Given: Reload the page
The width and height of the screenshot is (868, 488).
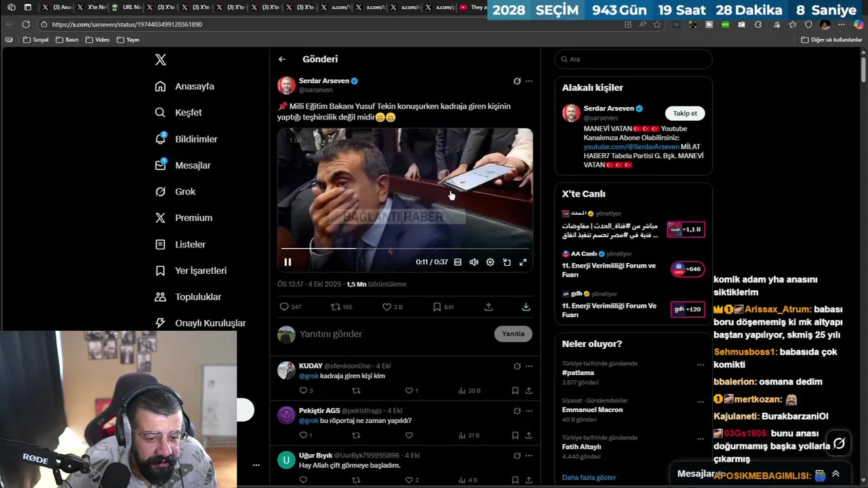Looking at the screenshot, I should pyautogui.click(x=25, y=24).
